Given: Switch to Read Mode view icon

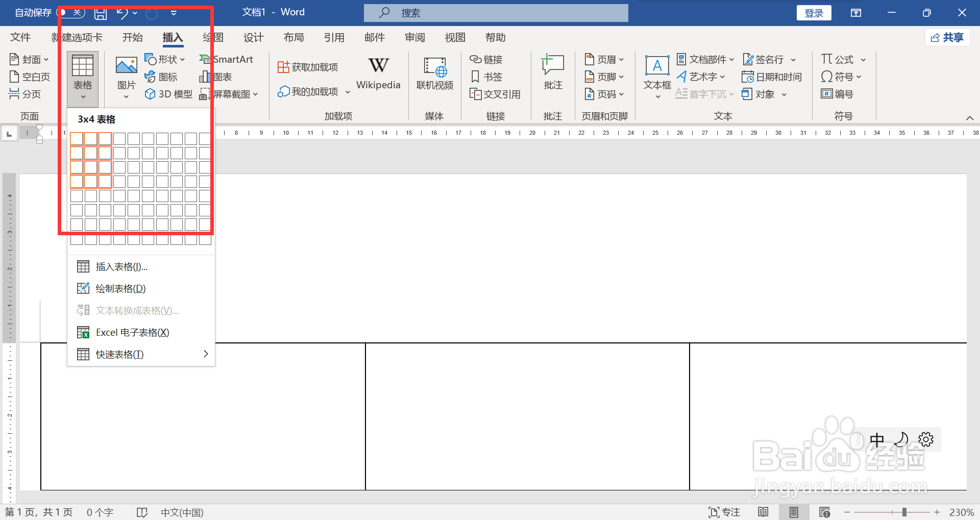Looking at the screenshot, I should 764,512.
